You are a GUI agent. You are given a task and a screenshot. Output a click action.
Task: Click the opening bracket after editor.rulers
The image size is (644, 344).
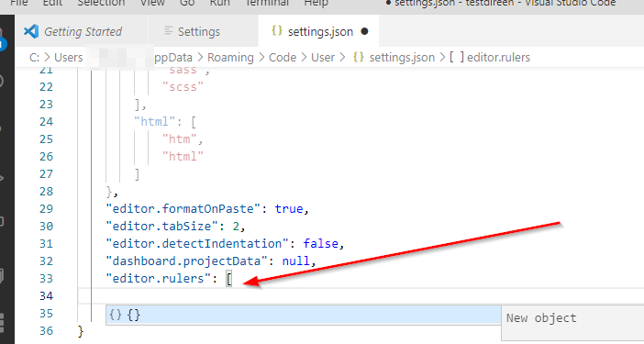tap(229, 279)
